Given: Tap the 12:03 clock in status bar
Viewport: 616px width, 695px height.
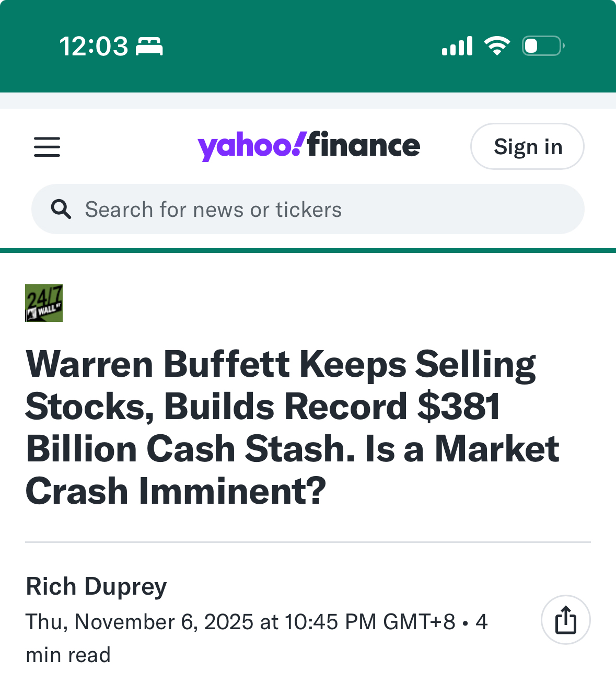Looking at the screenshot, I should (94, 47).
